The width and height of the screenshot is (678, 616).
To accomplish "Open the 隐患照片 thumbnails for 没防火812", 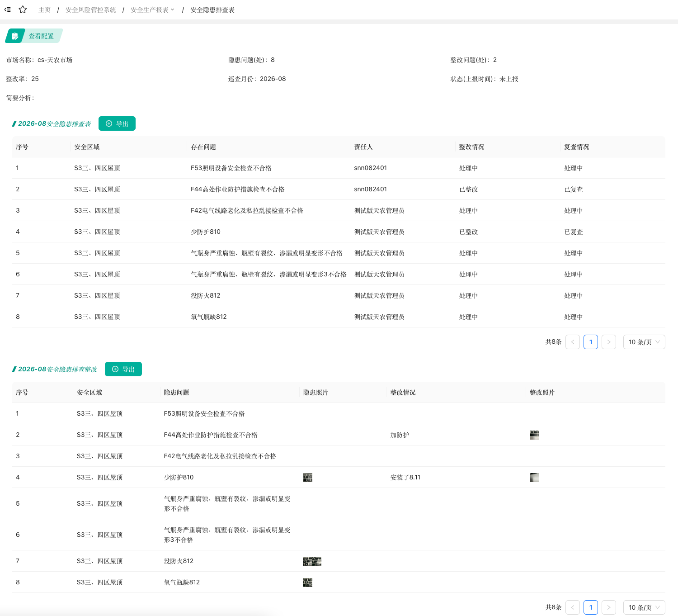I will (312, 561).
